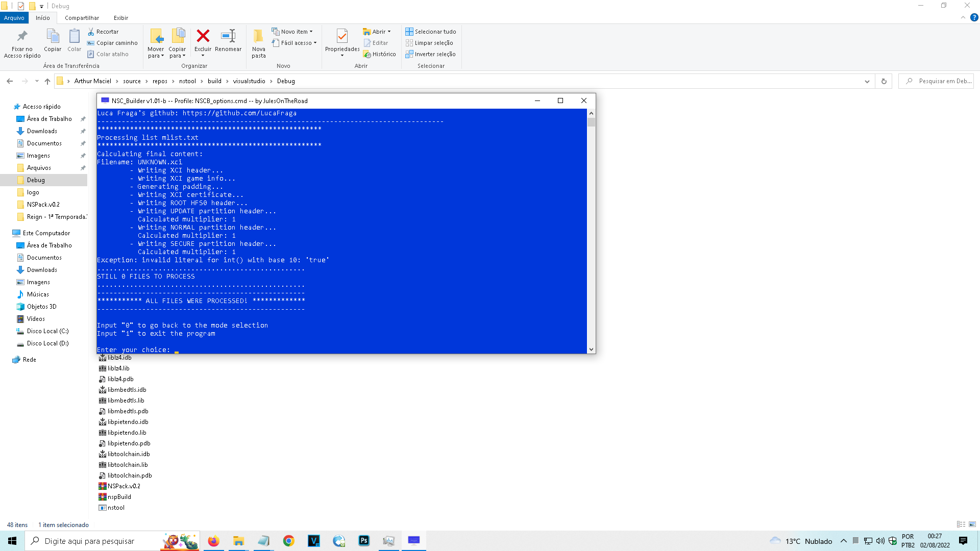Go up one folder level

pos(47,81)
